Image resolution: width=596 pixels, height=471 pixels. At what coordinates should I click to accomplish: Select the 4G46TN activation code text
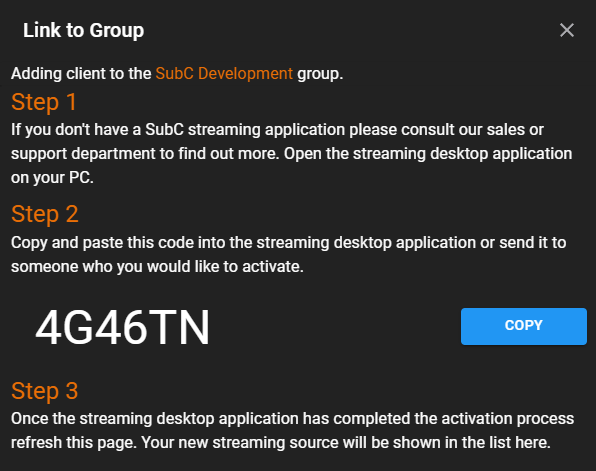click(122, 327)
